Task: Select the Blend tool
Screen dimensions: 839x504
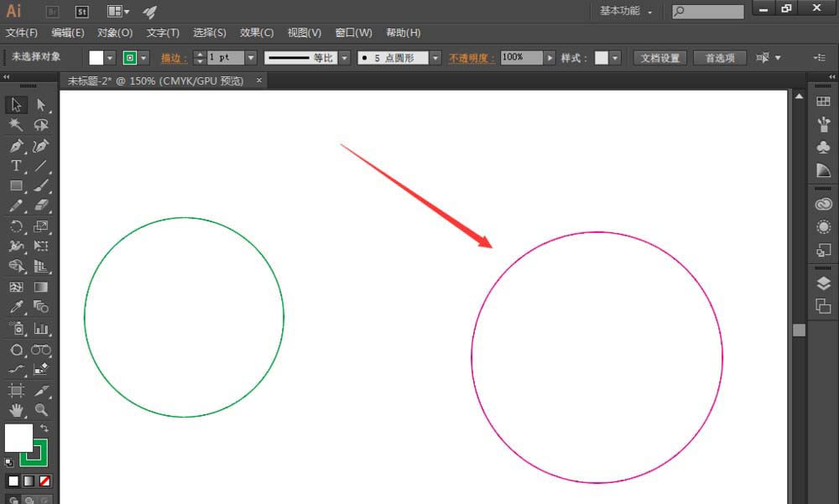Action: [x=41, y=307]
